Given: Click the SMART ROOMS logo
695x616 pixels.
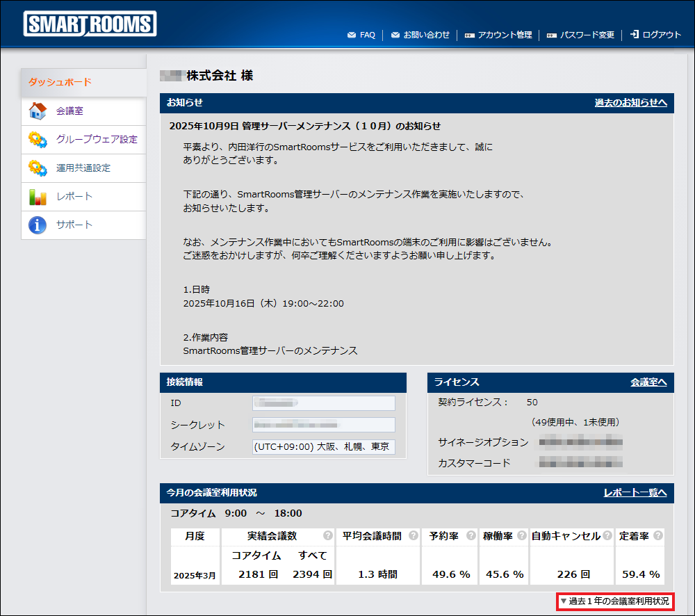Looking at the screenshot, I should tap(90, 24).
